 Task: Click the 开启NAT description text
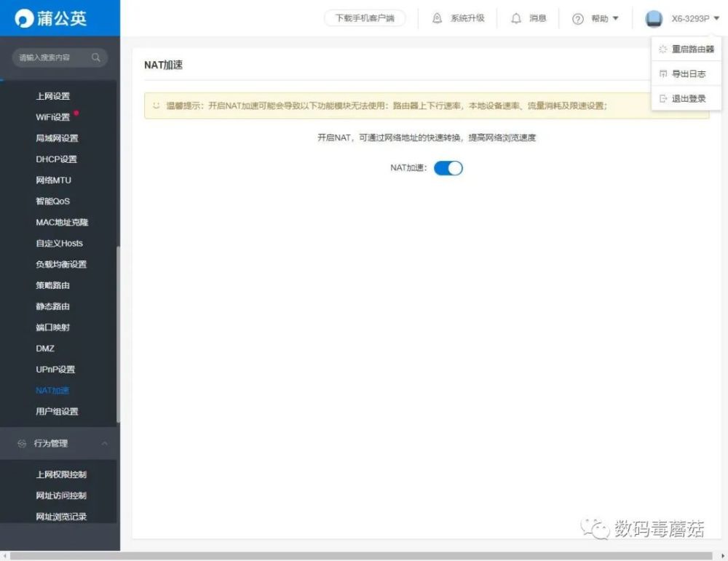tap(426, 138)
